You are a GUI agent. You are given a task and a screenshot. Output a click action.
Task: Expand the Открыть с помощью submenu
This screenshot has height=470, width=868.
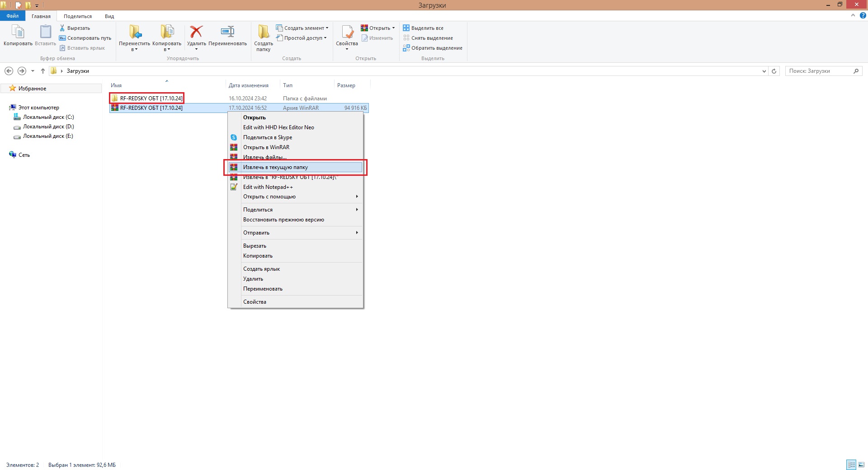pos(295,197)
